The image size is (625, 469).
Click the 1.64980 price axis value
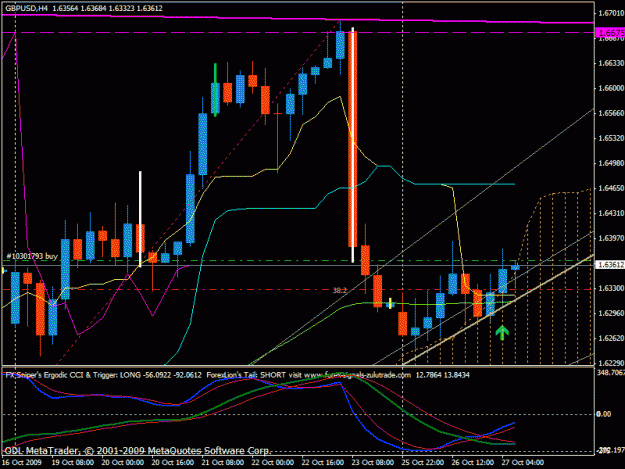tap(611, 163)
